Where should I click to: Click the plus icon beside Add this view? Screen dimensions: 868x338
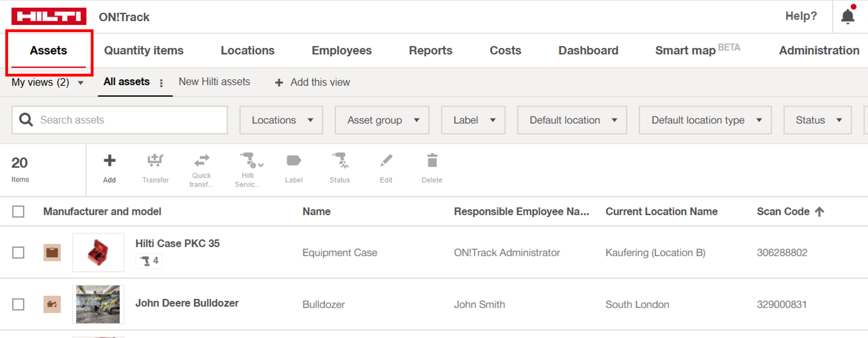(279, 83)
